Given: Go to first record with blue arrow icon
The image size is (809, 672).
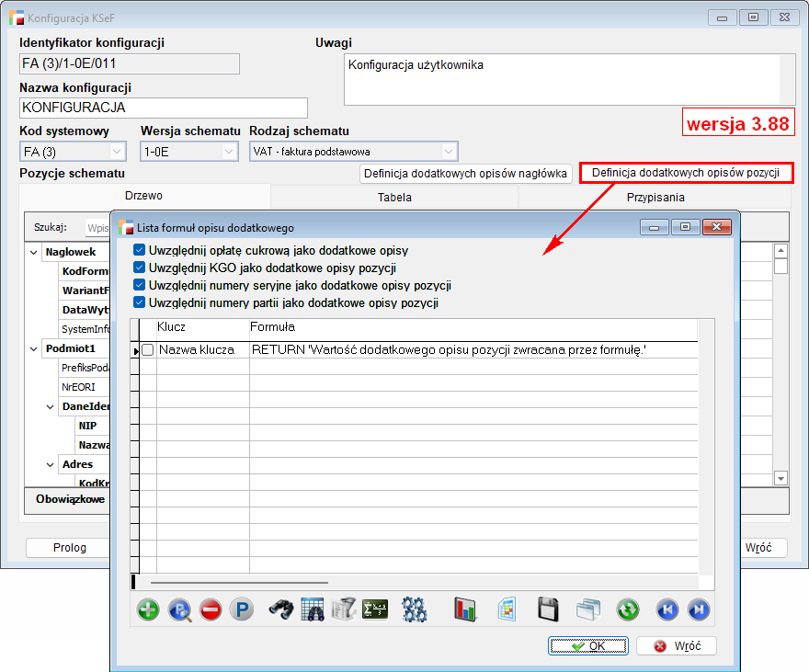Looking at the screenshot, I should click(667, 609).
